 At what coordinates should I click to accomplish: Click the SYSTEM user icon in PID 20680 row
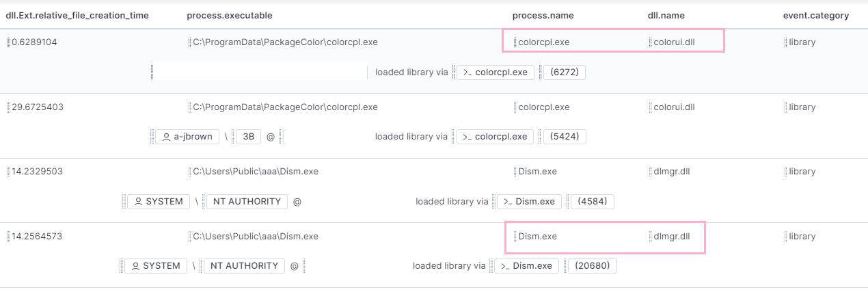[x=135, y=266]
